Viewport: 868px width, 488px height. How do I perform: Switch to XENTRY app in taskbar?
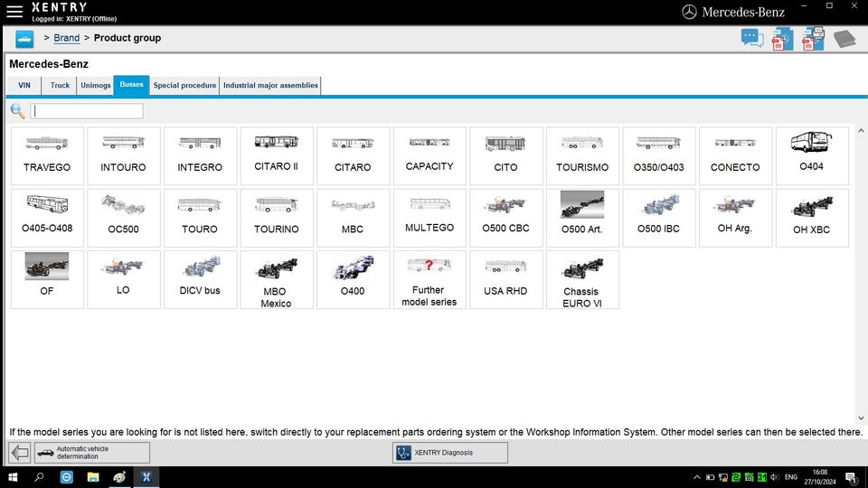pyautogui.click(x=146, y=477)
